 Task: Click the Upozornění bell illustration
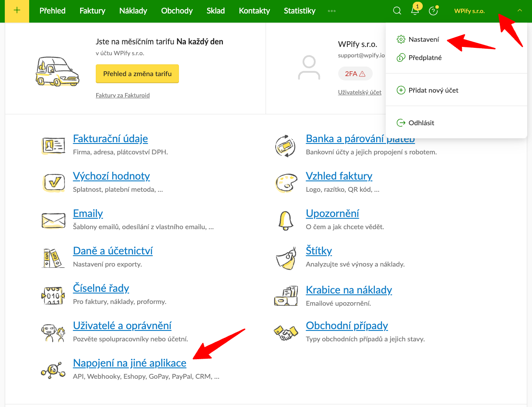(286, 220)
